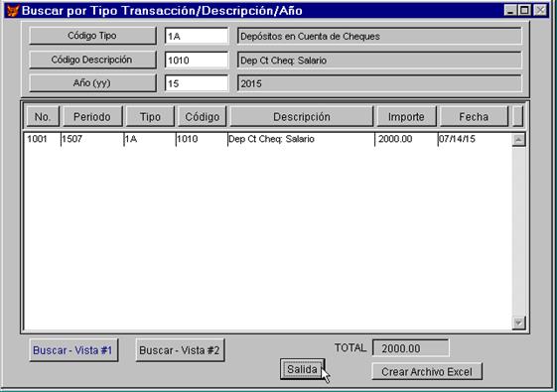This screenshot has width=557, height=392.
Task: Edit the description code field 1010
Action: 197,60
